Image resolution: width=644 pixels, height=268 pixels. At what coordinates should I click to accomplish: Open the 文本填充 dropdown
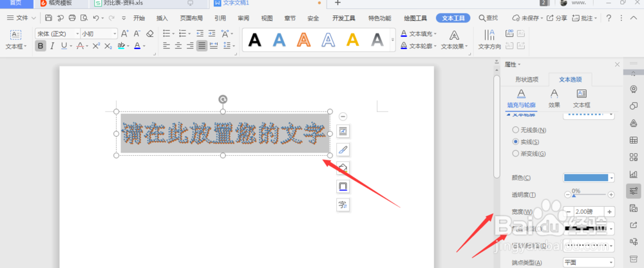(419, 33)
